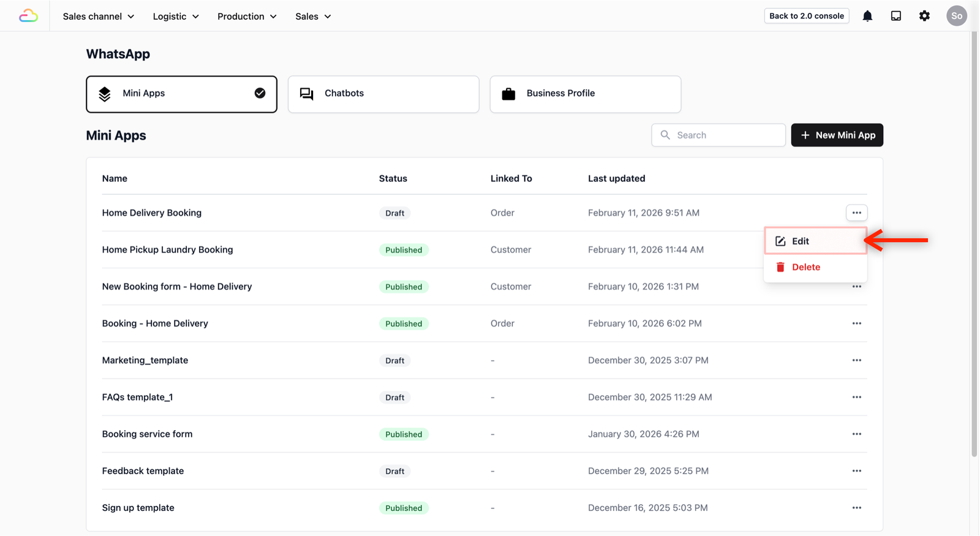Open more options for New Booking form - Home Delivery
This screenshot has width=980, height=536.
pos(856,287)
